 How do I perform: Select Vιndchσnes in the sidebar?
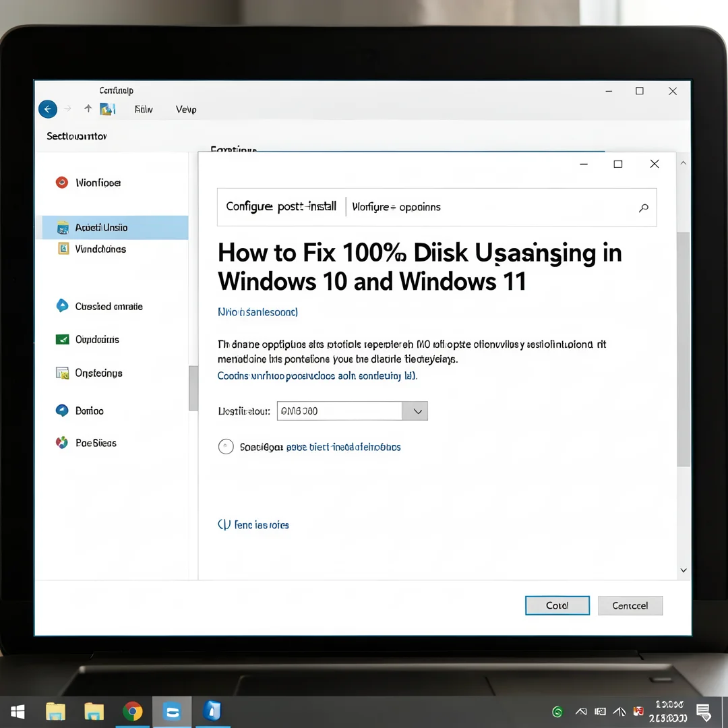(x=100, y=249)
